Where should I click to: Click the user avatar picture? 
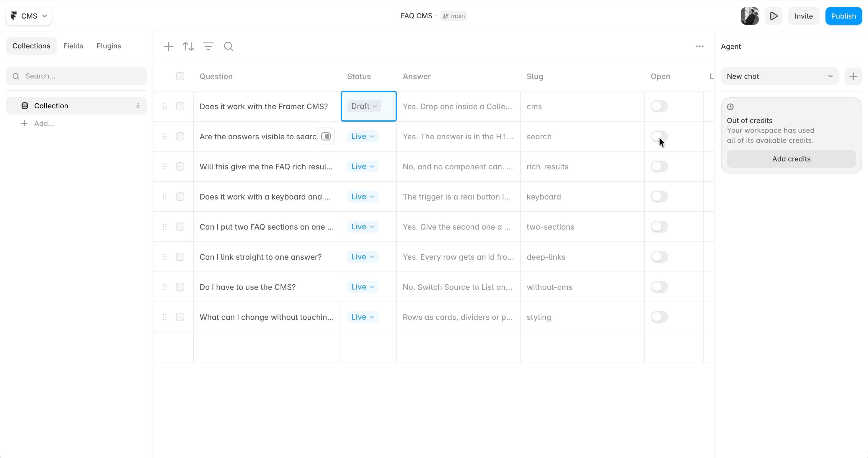coord(749,16)
